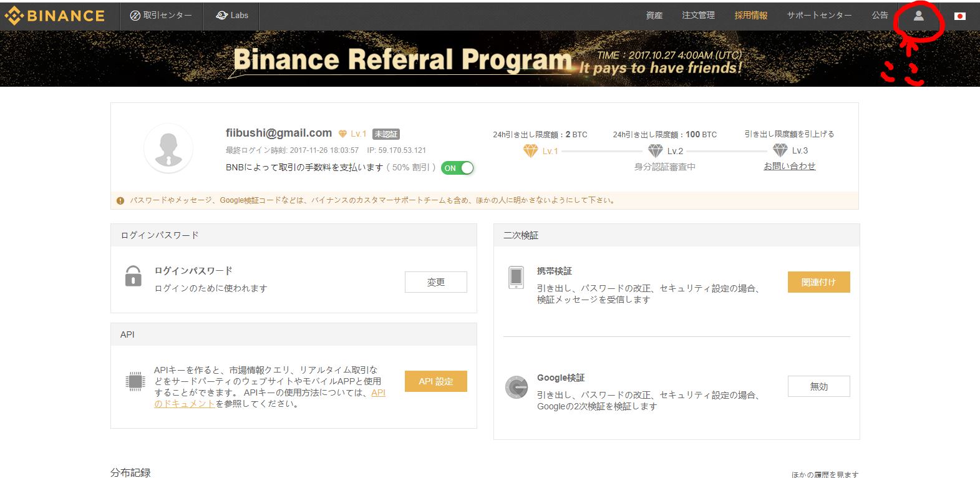The width and height of the screenshot is (980, 478).
Task: Click the Lv.1 diamond in withdrawal levels
Action: click(x=530, y=150)
